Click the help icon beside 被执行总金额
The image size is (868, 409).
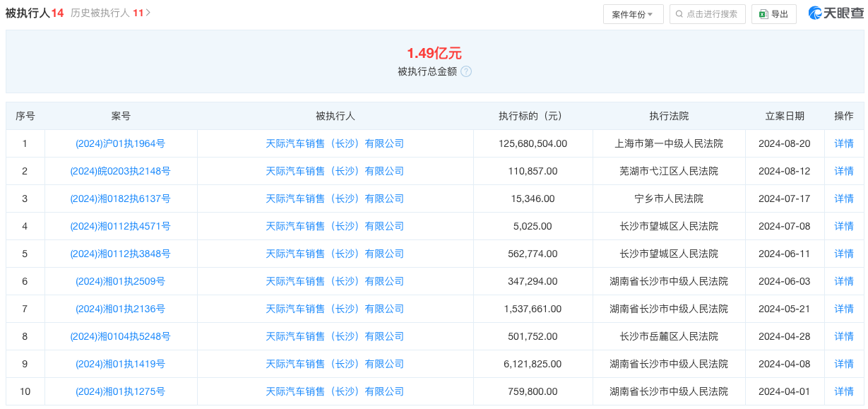coord(466,71)
